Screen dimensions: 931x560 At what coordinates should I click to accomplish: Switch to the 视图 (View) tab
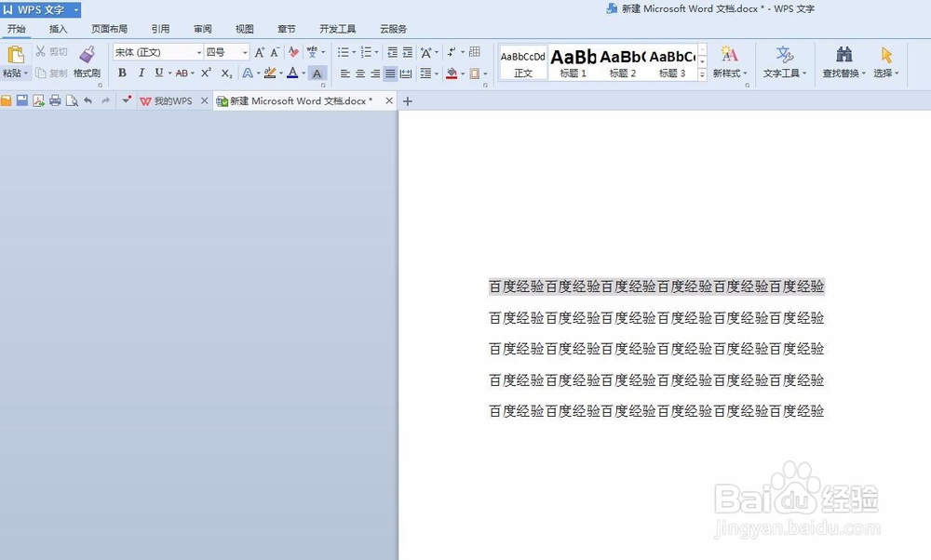245,29
